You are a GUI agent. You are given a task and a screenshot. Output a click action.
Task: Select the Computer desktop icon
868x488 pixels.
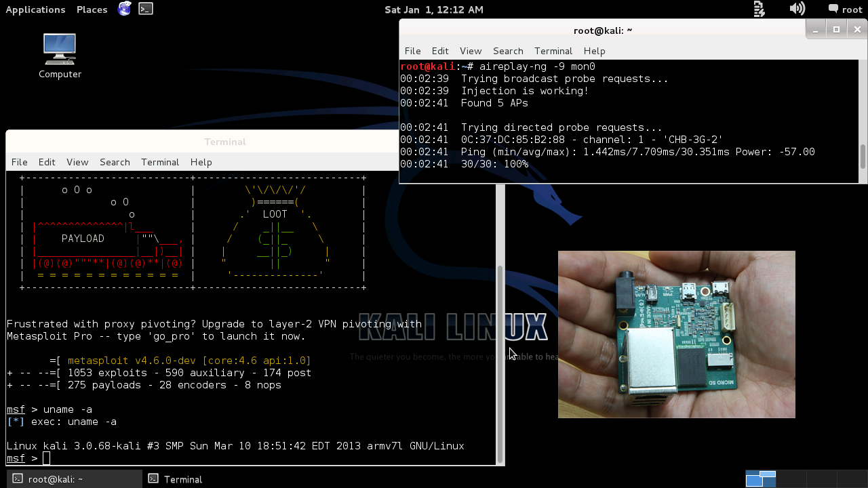(x=60, y=56)
